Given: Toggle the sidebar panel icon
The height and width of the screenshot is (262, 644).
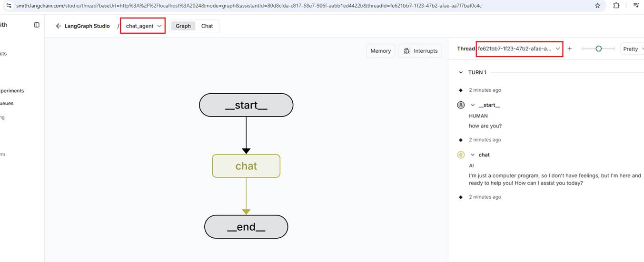Looking at the screenshot, I should [x=37, y=25].
